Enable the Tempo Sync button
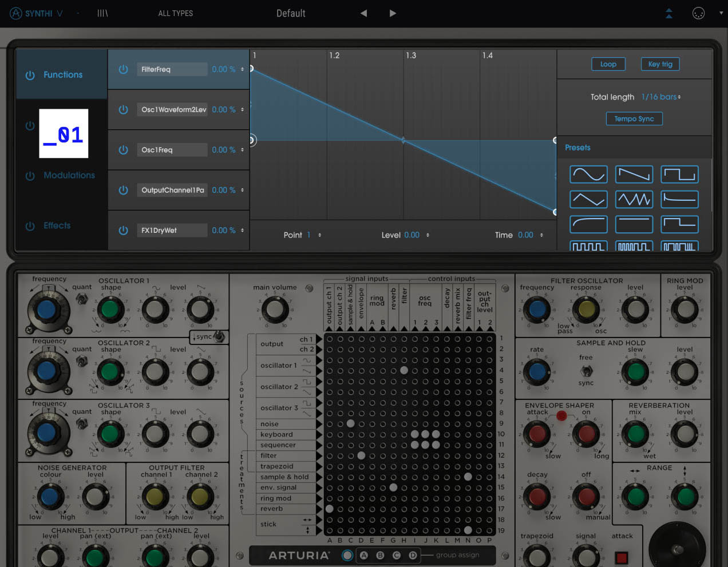 point(634,119)
